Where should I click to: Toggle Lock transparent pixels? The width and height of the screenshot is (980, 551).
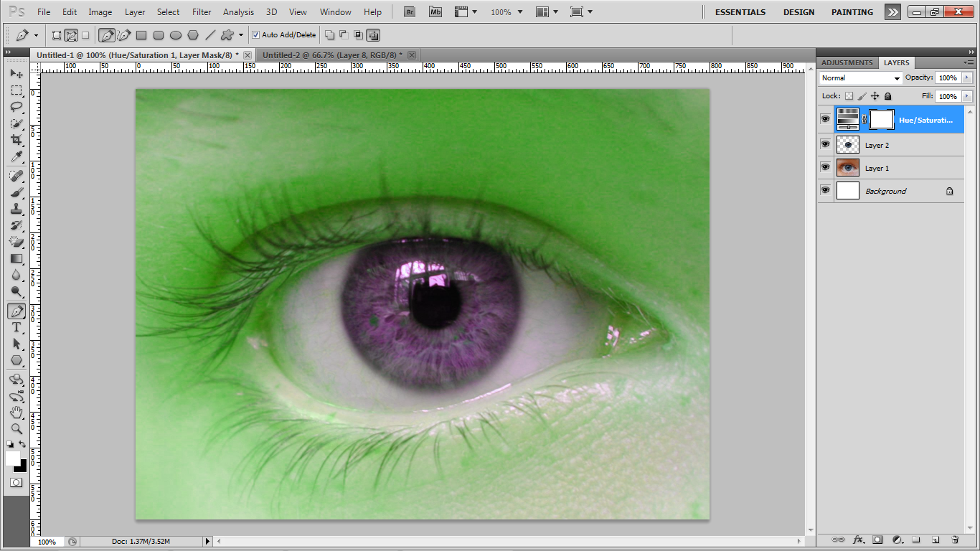[x=849, y=95]
